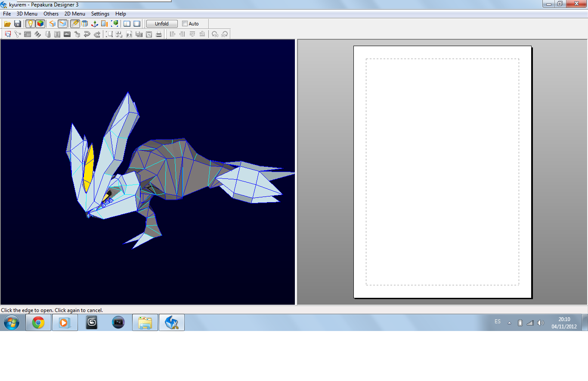Viewport: 588px width, 381px height.
Task: Open the 2D Menu
Action: pos(75,14)
